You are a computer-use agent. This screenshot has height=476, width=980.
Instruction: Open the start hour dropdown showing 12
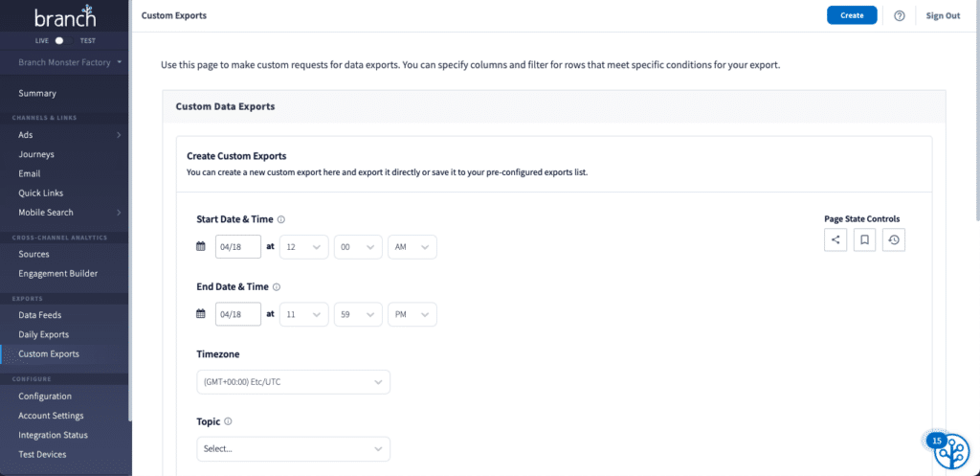[303, 246]
